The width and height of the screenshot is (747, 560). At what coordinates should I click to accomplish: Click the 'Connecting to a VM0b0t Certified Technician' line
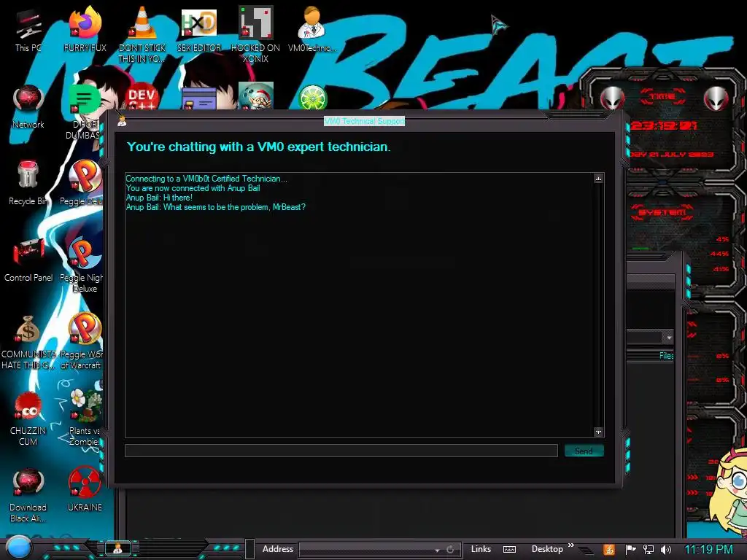click(x=206, y=179)
